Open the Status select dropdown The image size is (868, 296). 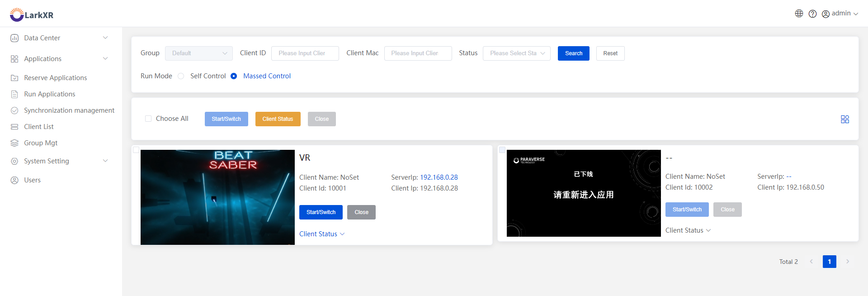[x=517, y=53]
